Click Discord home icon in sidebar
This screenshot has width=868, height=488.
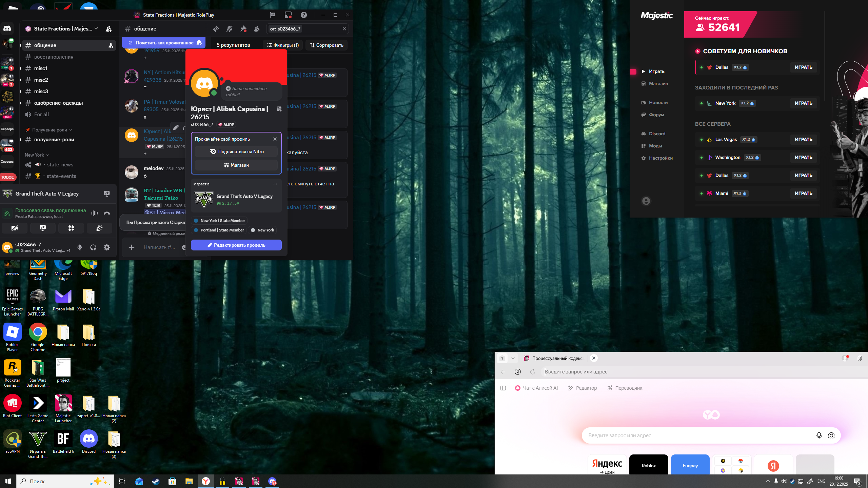pos(7,28)
